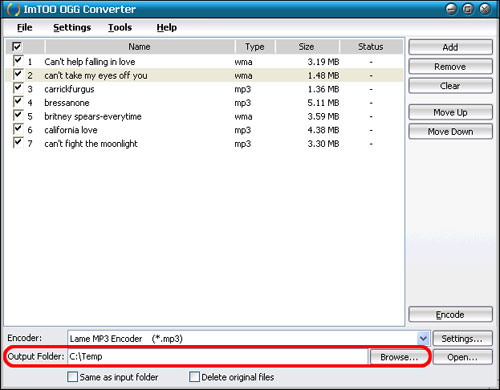Click mp3 type of carrickfurgus row
500x390 pixels.
[x=243, y=90]
